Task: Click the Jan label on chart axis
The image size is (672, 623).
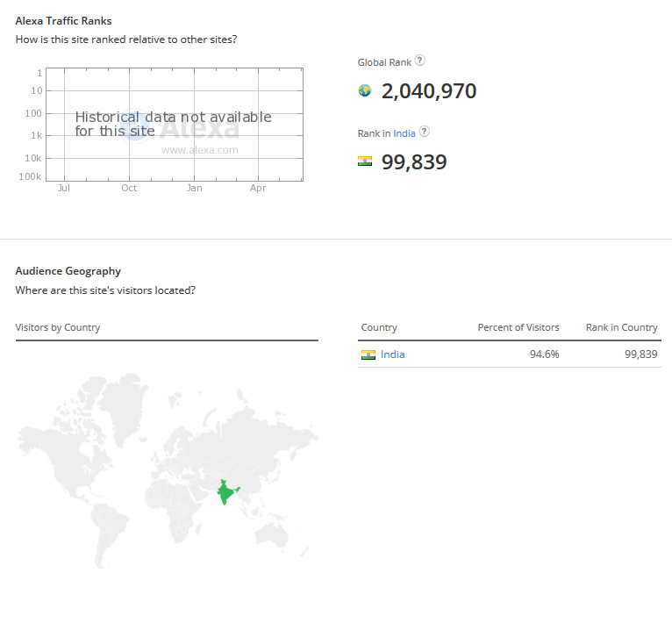Action: click(194, 188)
